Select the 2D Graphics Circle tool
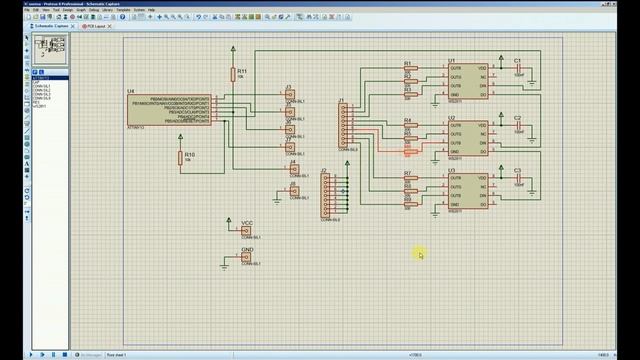Screen dimensions: 640x360 pyautogui.click(x=27, y=144)
